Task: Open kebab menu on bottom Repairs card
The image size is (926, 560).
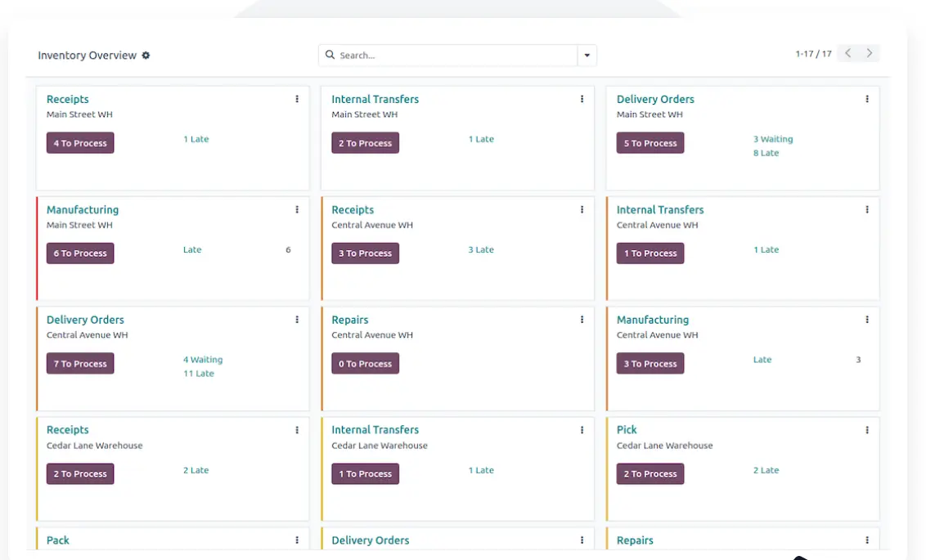Action: pos(867,540)
